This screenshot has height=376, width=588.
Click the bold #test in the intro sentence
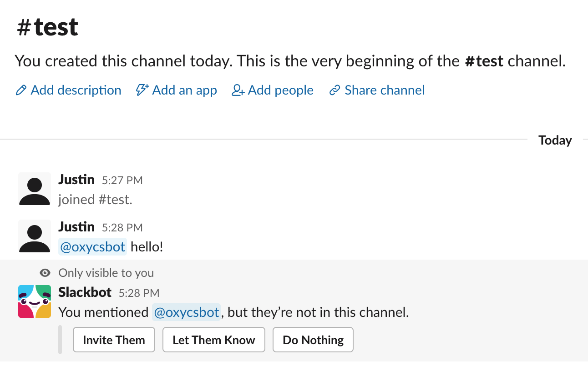[x=484, y=61]
